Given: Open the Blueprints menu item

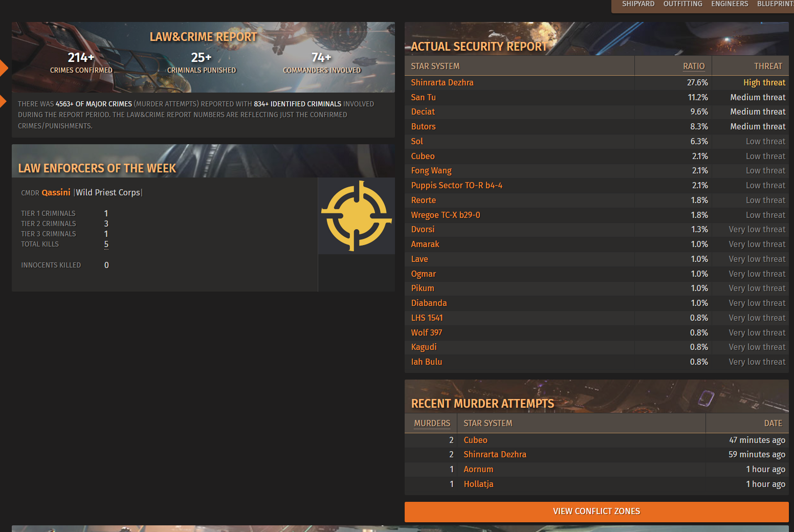Looking at the screenshot, I should pyautogui.click(x=775, y=4).
